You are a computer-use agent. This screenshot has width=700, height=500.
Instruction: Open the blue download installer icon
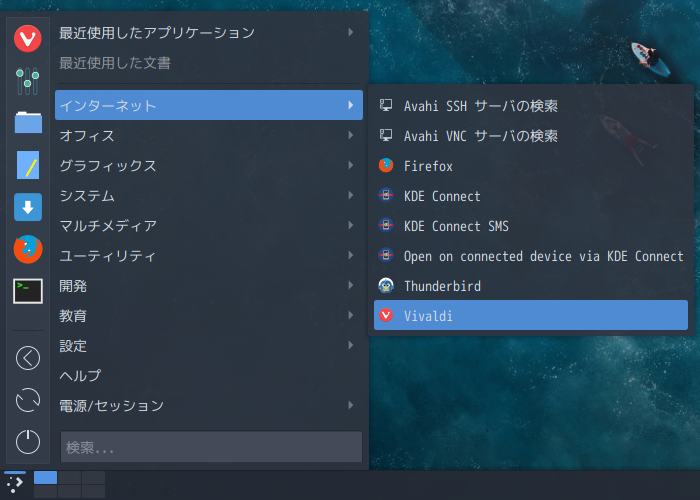28,207
